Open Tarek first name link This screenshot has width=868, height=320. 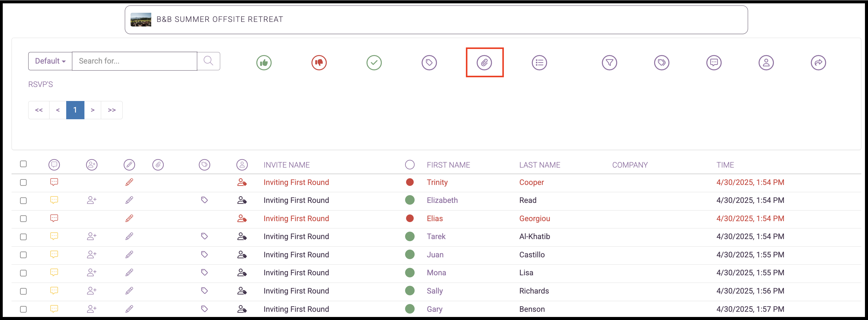tap(436, 236)
